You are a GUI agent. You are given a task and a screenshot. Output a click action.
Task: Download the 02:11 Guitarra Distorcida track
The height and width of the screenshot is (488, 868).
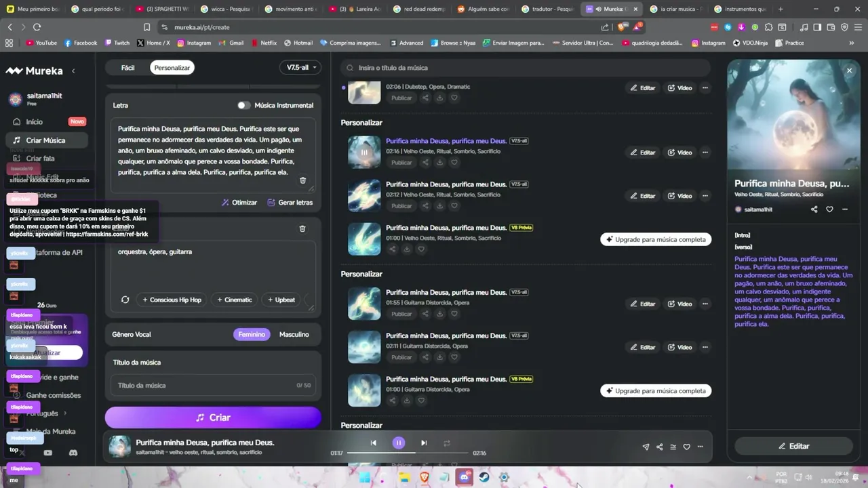pos(439,357)
